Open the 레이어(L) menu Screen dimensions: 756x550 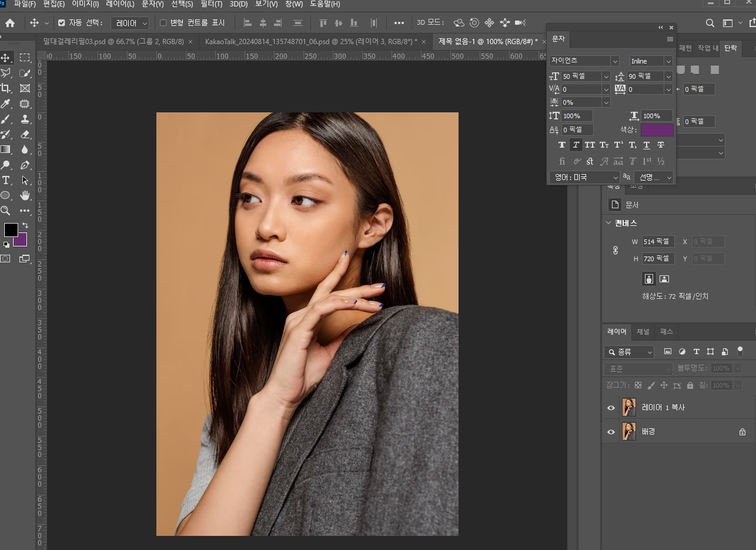point(120,4)
